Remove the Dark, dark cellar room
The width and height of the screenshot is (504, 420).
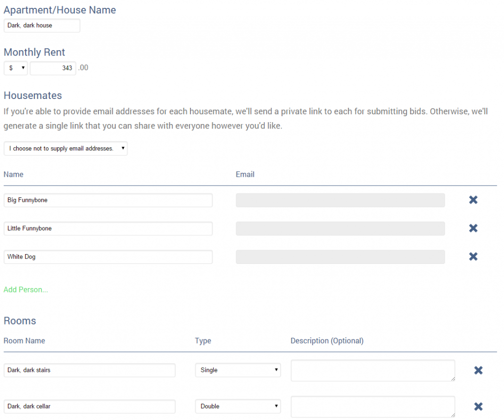[478, 406]
